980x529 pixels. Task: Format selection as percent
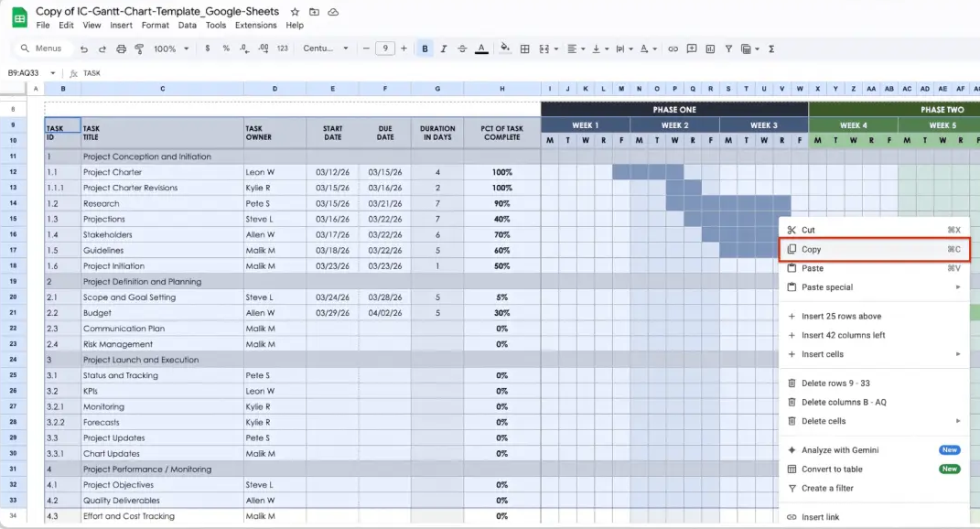click(x=226, y=48)
